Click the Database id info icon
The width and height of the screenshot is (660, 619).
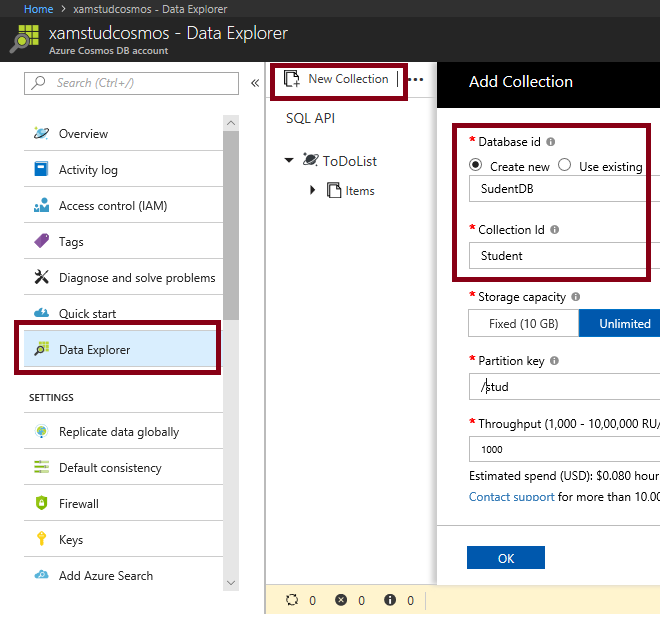(551, 142)
